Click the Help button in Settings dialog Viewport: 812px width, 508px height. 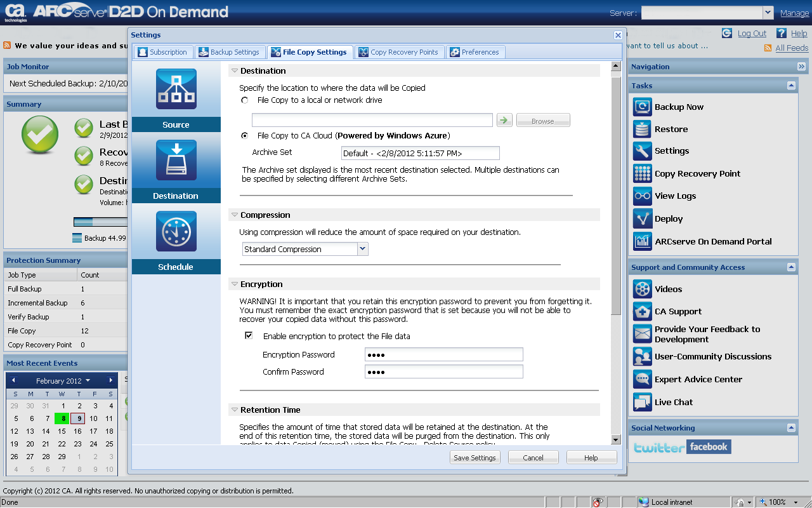click(591, 458)
